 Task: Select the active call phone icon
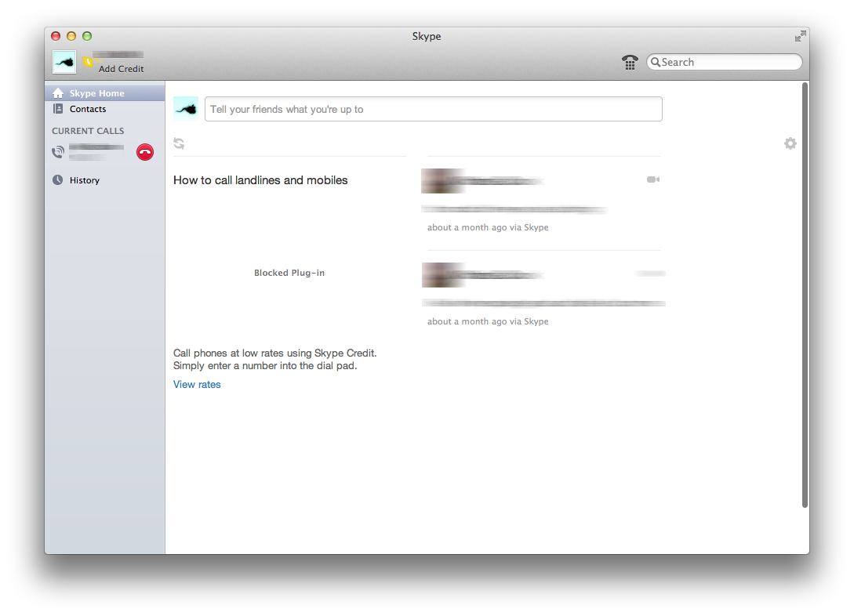pos(58,152)
